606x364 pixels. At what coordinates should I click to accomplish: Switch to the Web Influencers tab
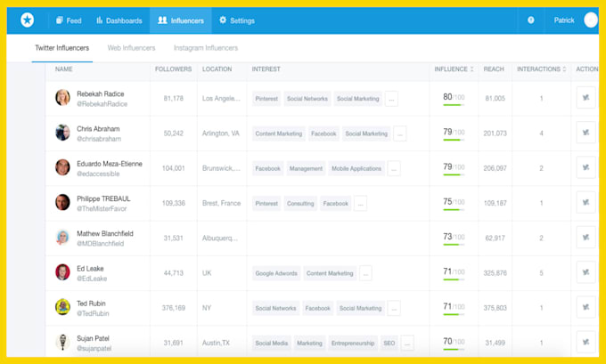click(x=131, y=48)
